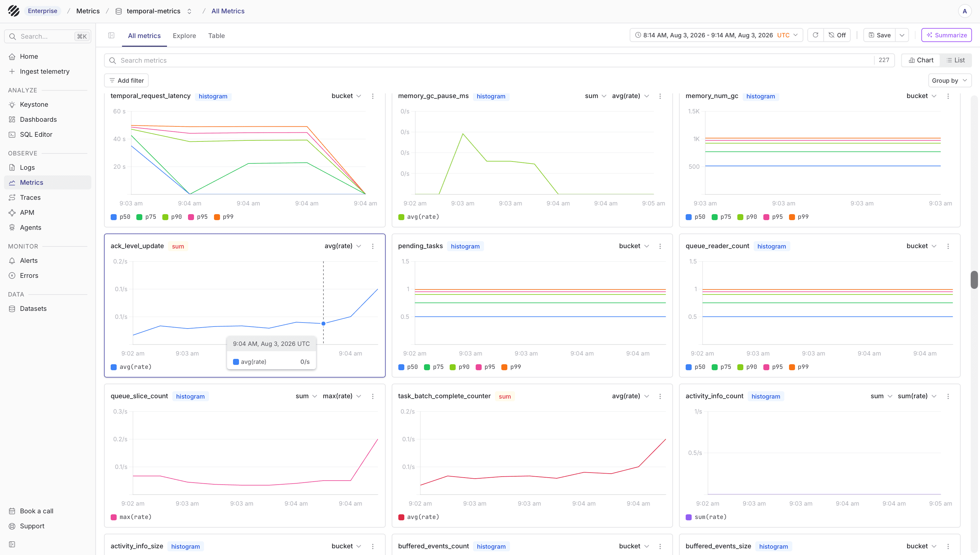Open the time range picker dropdown
The width and height of the screenshot is (980, 555).
[x=716, y=35]
